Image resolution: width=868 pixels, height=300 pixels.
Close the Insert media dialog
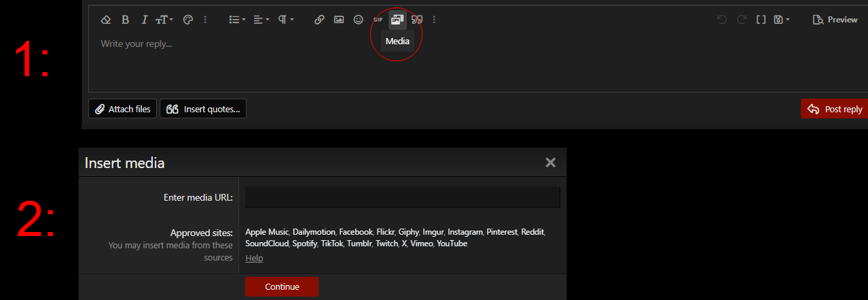[x=551, y=163]
